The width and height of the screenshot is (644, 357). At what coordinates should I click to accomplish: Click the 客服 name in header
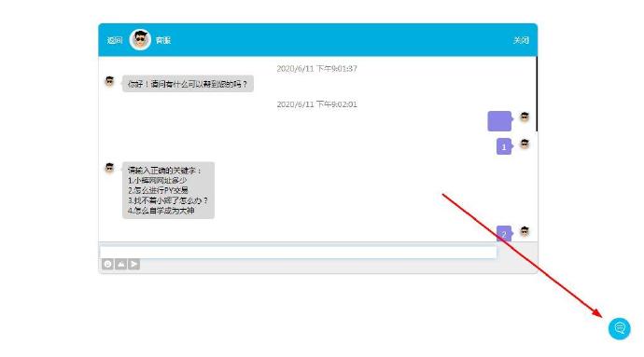pyautogui.click(x=163, y=40)
